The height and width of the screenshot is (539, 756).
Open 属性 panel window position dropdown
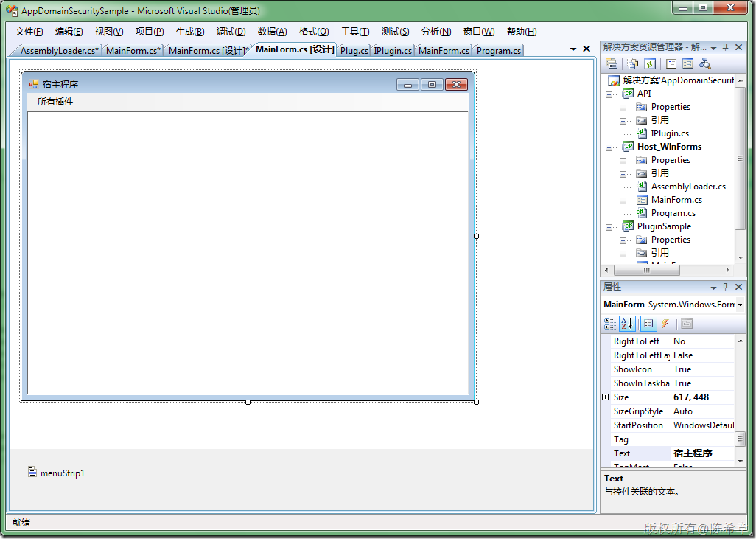click(x=713, y=287)
